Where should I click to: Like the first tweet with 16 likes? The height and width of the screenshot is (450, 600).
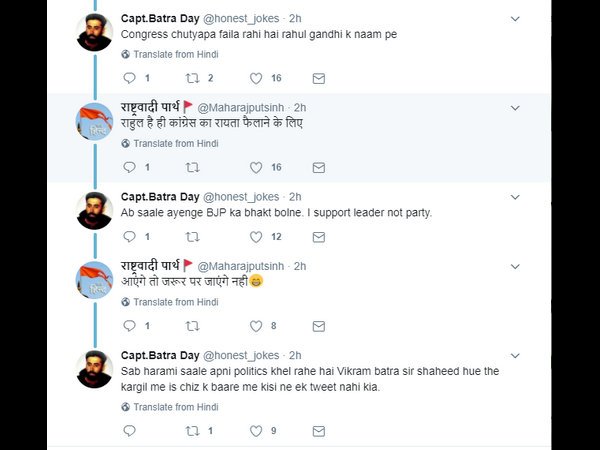[x=257, y=78]
